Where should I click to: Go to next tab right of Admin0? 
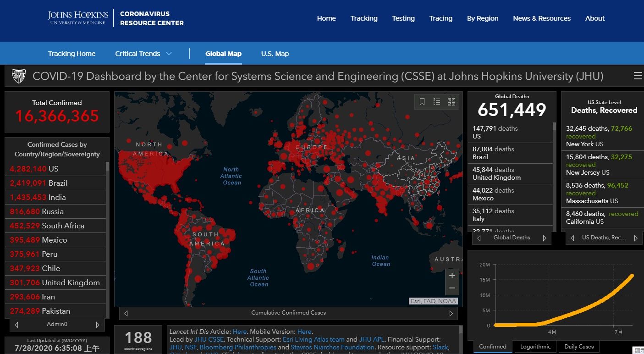[98, 325]
